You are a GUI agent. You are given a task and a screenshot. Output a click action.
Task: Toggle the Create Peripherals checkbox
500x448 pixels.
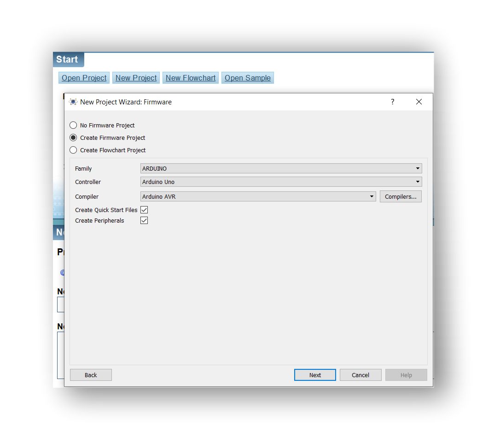click(x=144, y=220)
